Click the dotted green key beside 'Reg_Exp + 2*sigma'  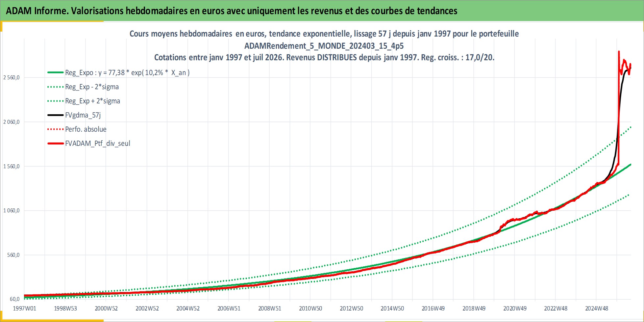[x=55, y=101]
